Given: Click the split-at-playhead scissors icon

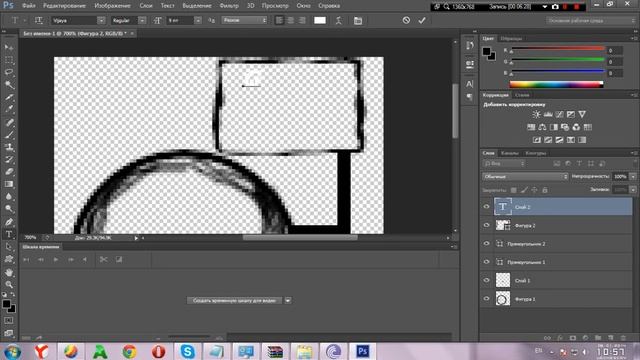Looking at the screenshot, I should pyautogui.click(x=104, y=260).
